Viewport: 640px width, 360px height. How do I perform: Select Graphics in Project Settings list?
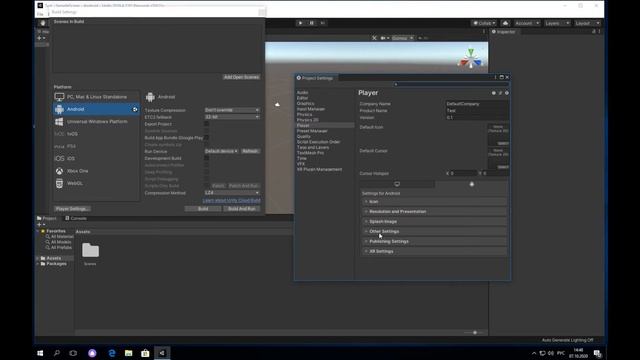click(305, 104)
